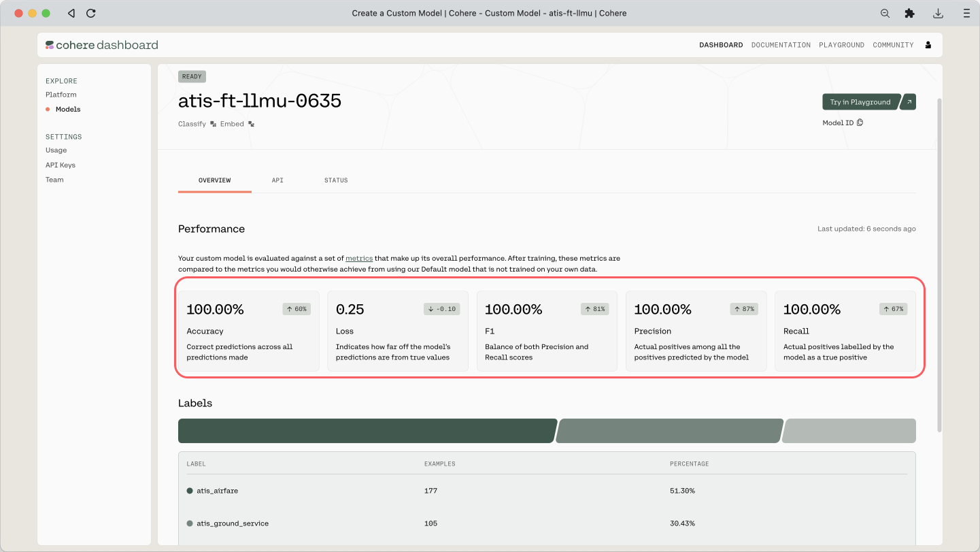
Task: Click the Precision up 87% badge
Action: point(744,309)
